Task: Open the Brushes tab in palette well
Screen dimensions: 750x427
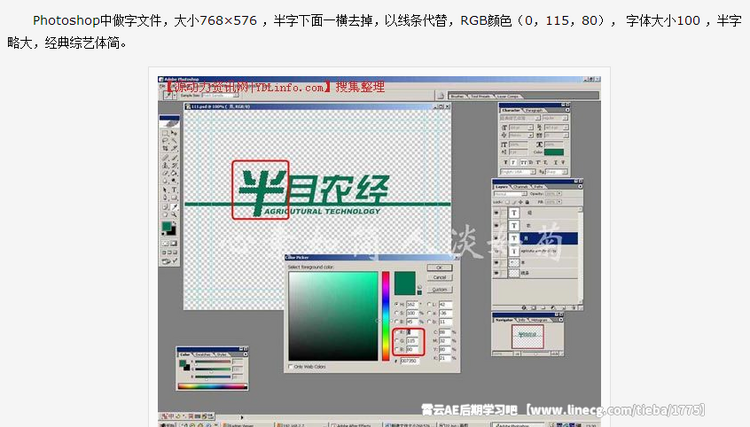Action: (x=458, y=96)
